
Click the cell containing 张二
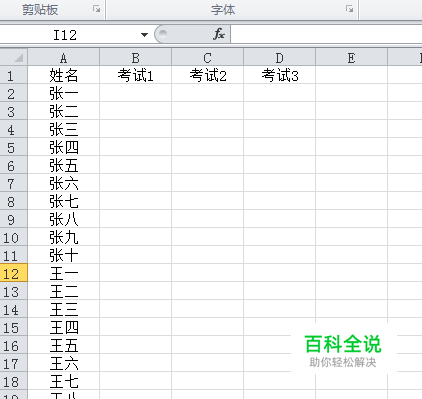pyautogui.click(x=63, y=111)
